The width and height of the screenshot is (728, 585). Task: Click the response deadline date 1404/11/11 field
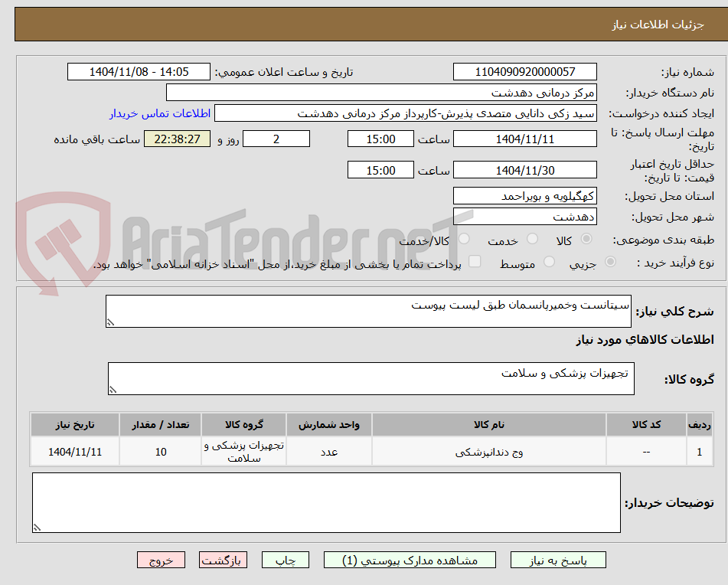pyautogui.click(x=524, y=139)
